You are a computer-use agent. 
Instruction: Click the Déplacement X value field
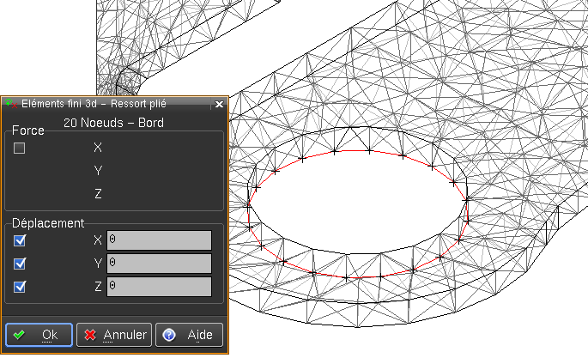pyautogui.click(x=159, y=240)
